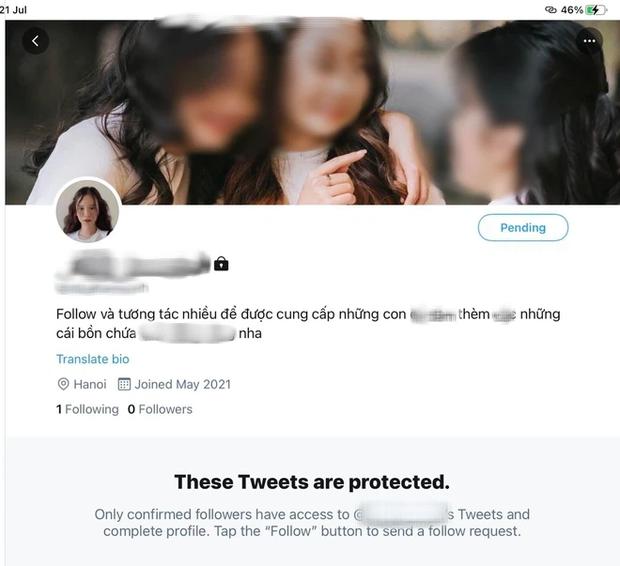
Task: Click the Joined May 2021 text
Action: 183,384
